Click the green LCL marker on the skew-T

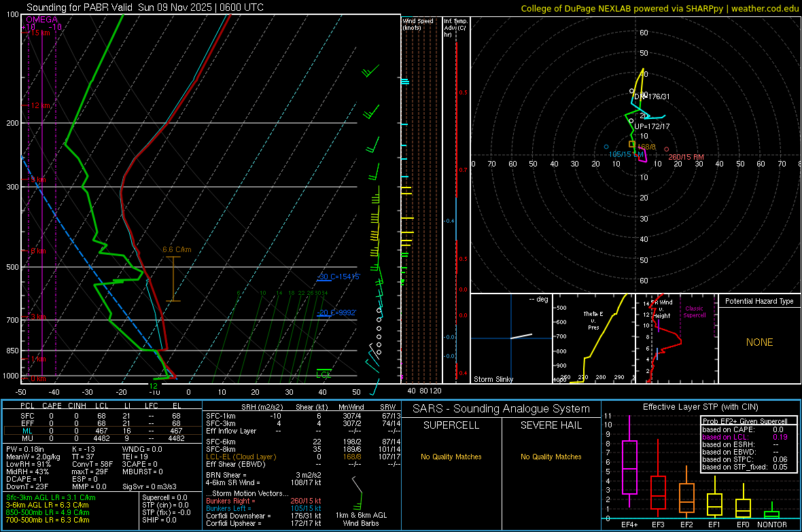click(x=324, y=374)
